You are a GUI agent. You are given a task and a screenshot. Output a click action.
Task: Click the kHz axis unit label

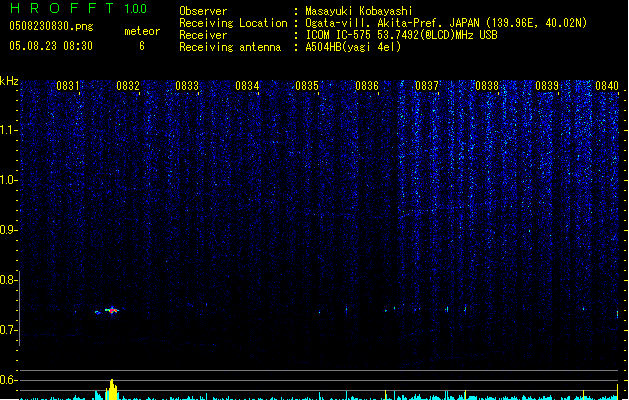9,81
